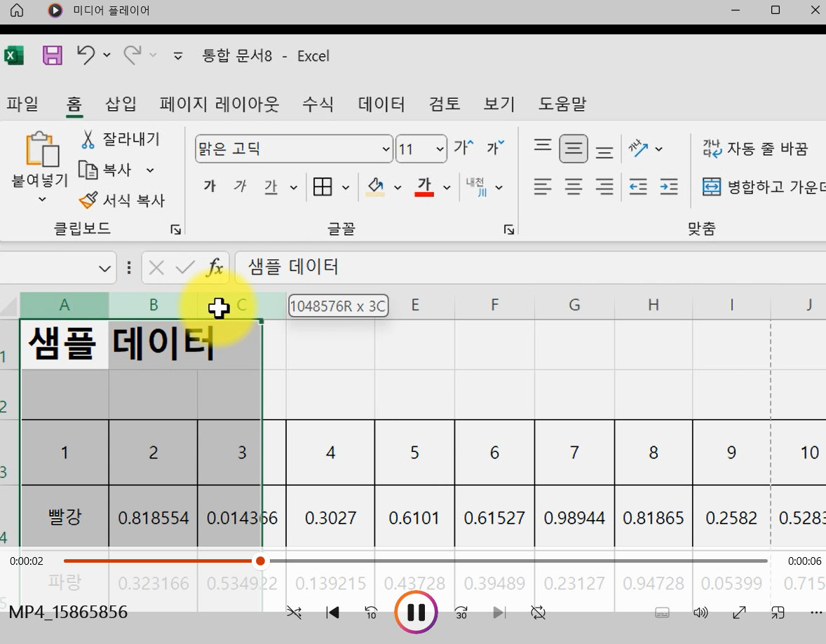The height and width of the screenshot is (644, 826).
Task: Expand the 붙여넣기 options arrow
Action: coord(42,199)
